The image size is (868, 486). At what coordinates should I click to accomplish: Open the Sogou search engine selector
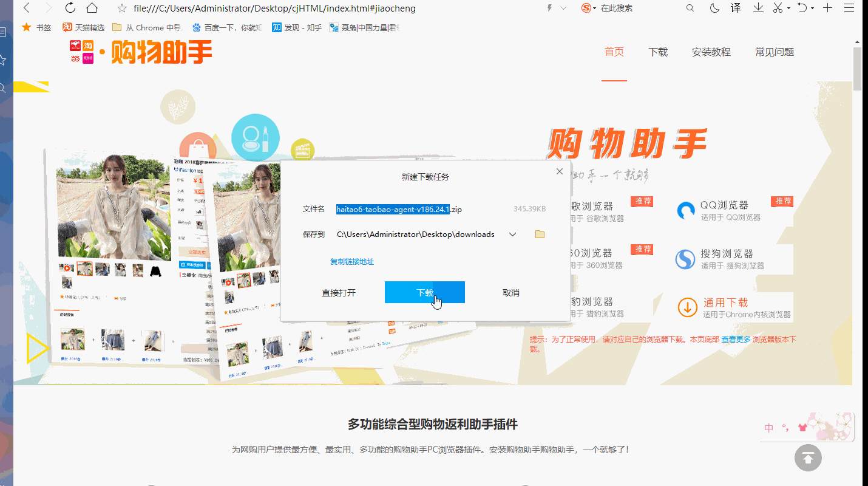(588, 8)
